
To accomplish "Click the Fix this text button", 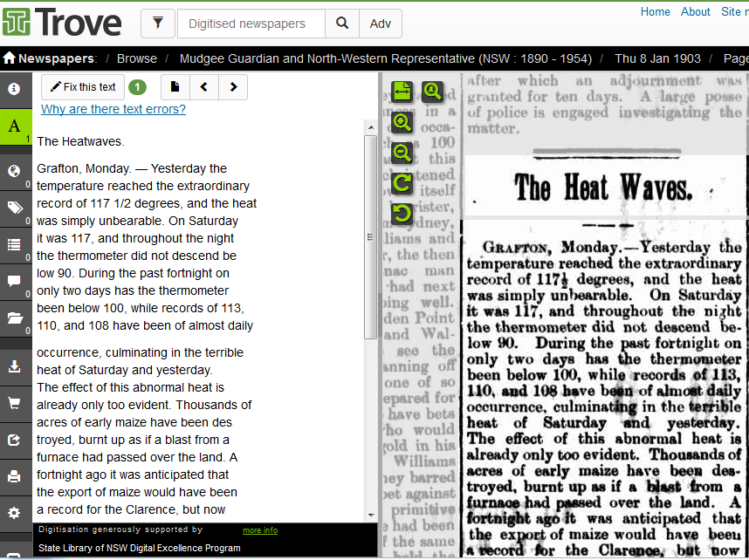I will click(x=83, y=87).
